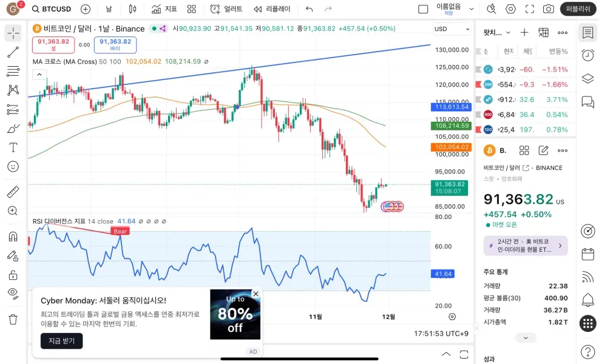
Task: Open the 지표 indicators dialog
Action: 164,8
